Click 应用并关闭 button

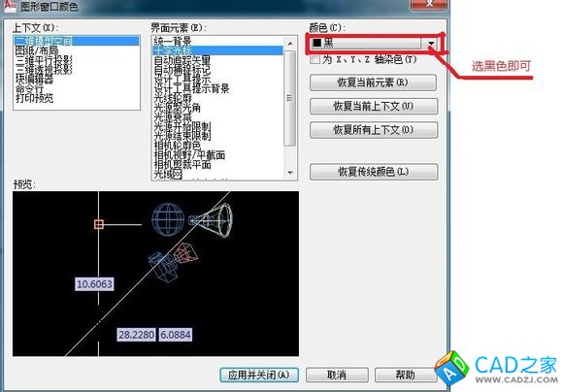[x=259, y=376]
